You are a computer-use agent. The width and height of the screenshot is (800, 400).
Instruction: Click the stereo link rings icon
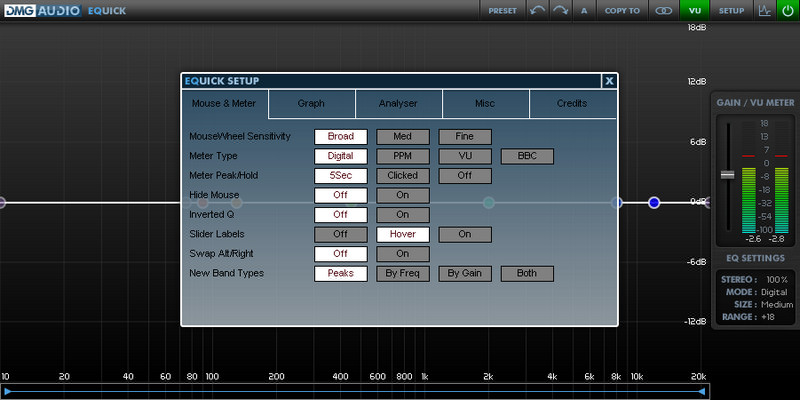(663, 10)
